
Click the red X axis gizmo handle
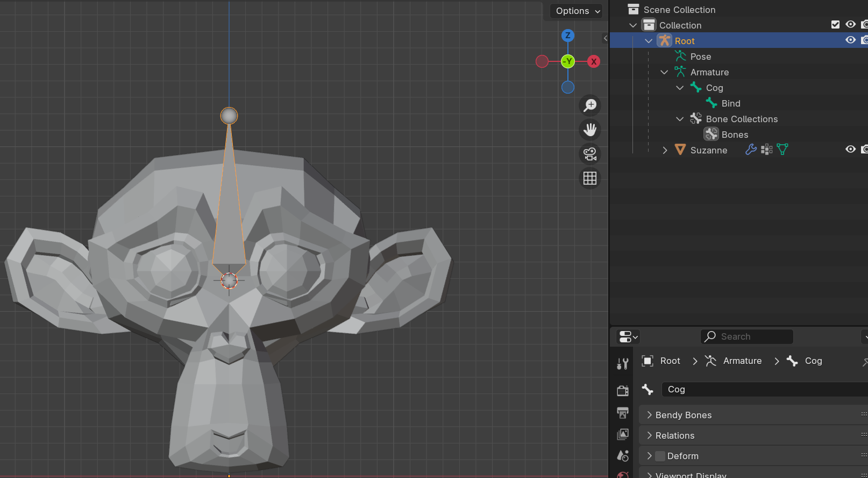pos(594,61)
